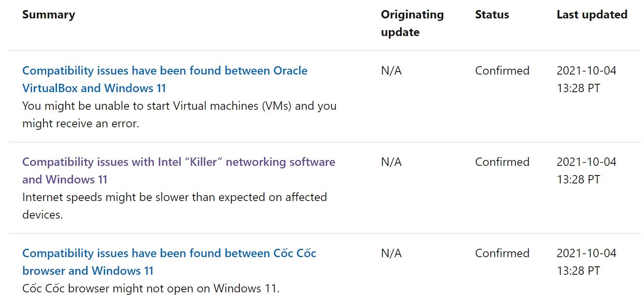Click N/A in the Oracle VirtualBox row

pyautogui.click(x=391, y=71)
